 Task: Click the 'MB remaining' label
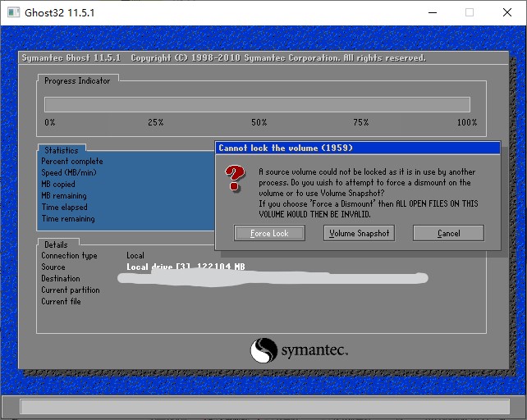tap(64, 195)
